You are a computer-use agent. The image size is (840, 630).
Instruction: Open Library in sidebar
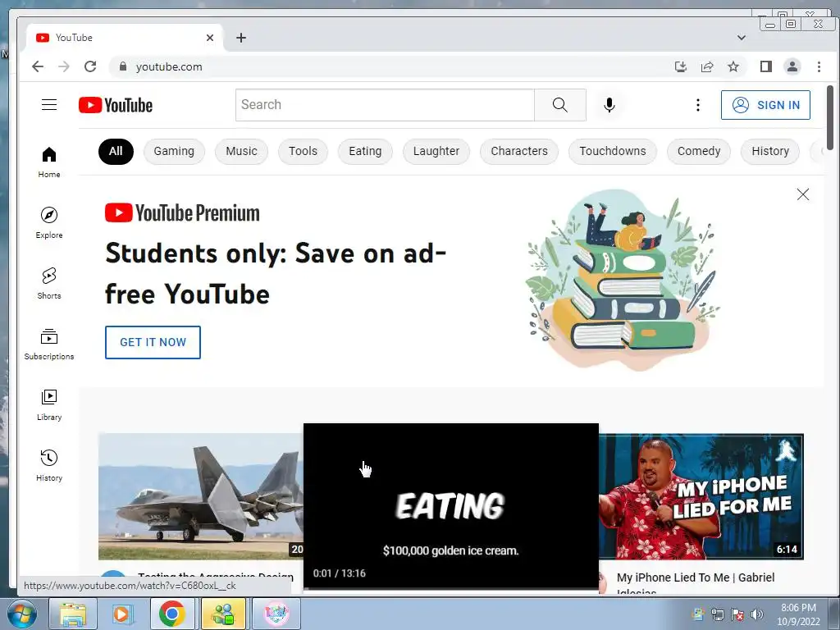[48, 404]
